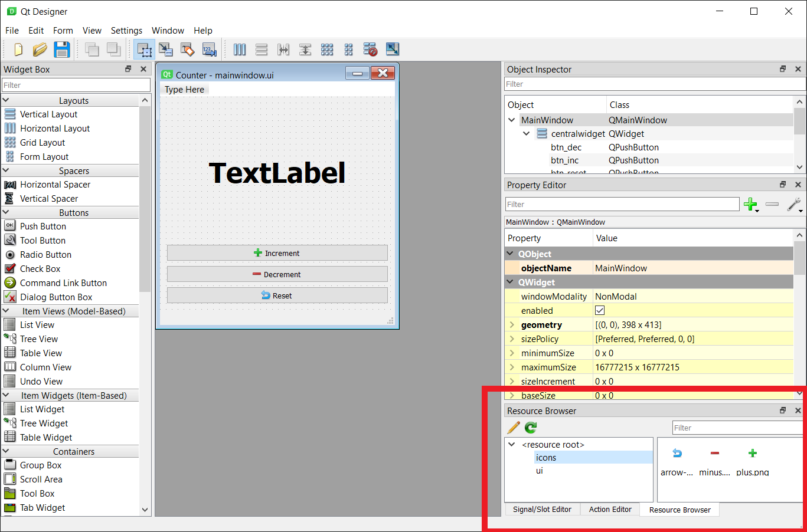
Task: Click the Remove Dynamic Property minus icon
Action: 772,204
